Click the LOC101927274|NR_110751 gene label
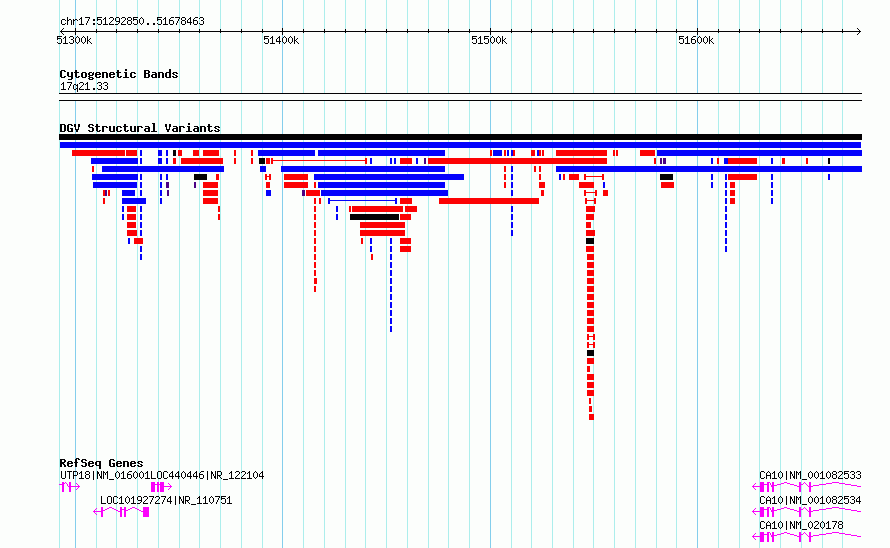Image resolution: width=890 pixels, height=548 pixels. click(166, 500)
